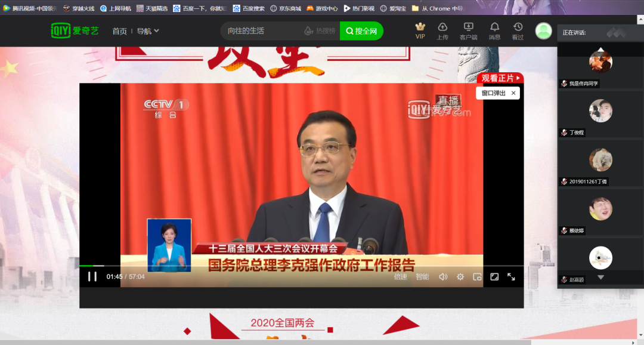Open the 倍速 playback speed menu
This screenshot has height=345, width=644.
401,277
